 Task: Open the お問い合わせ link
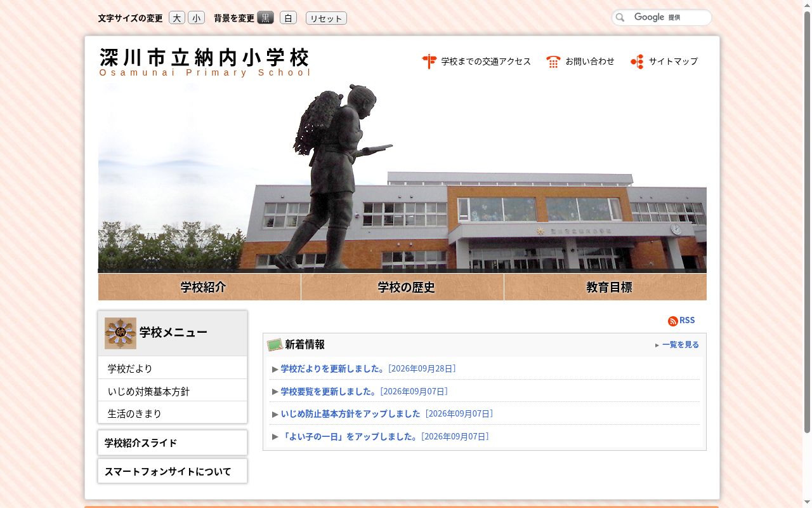tap(590, 62)
